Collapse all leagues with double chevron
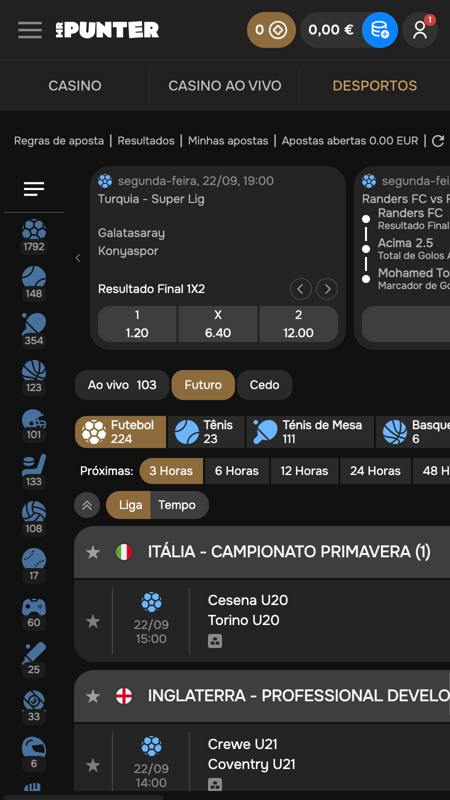The width and height of the screenshot is (450, 800). (87, 505)
